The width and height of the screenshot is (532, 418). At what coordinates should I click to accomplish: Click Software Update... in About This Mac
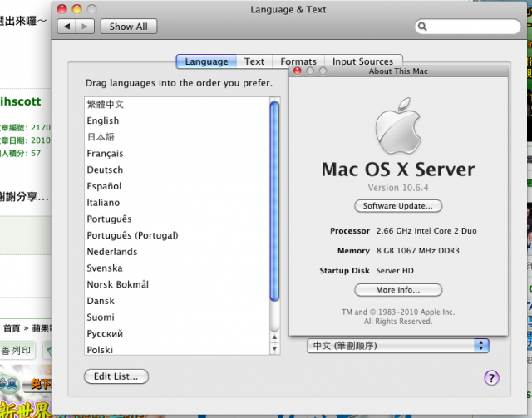point(398,206)
